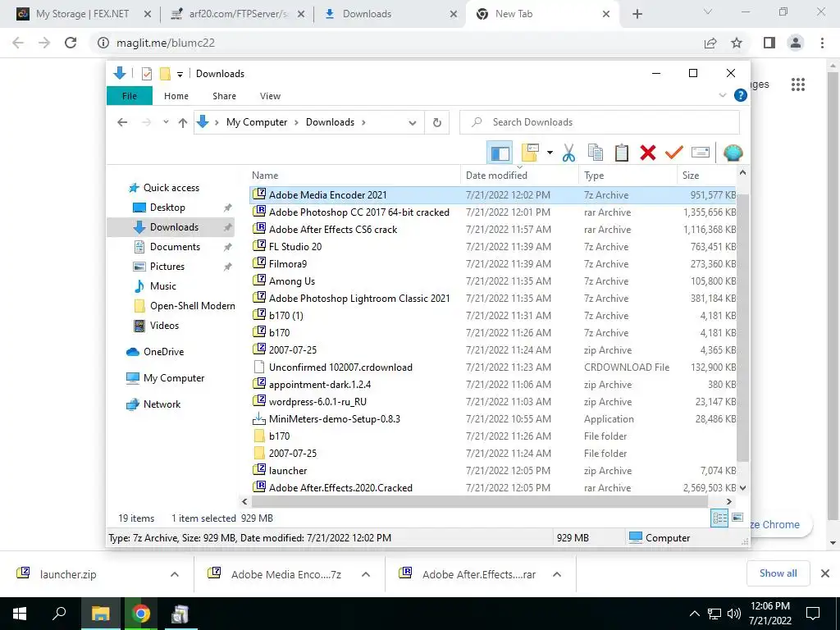The width and height of the screenshot is (840, 630).
Task: Open launcher.zip download options chevron
Action: 175,574
